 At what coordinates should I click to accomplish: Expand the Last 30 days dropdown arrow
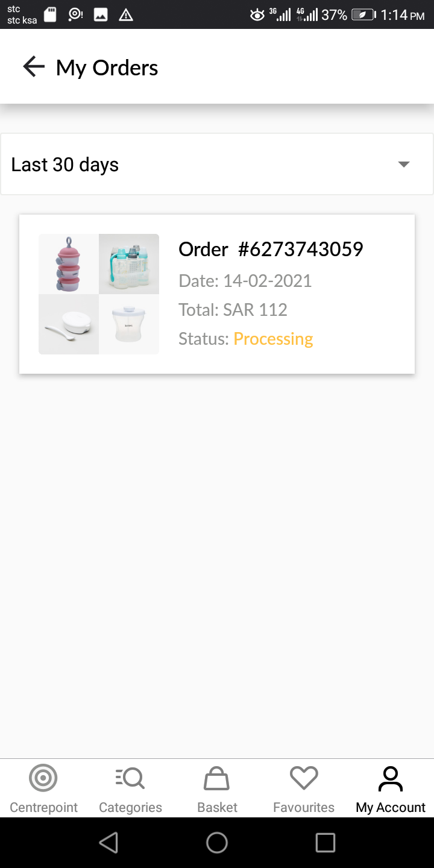coord(404,165)
